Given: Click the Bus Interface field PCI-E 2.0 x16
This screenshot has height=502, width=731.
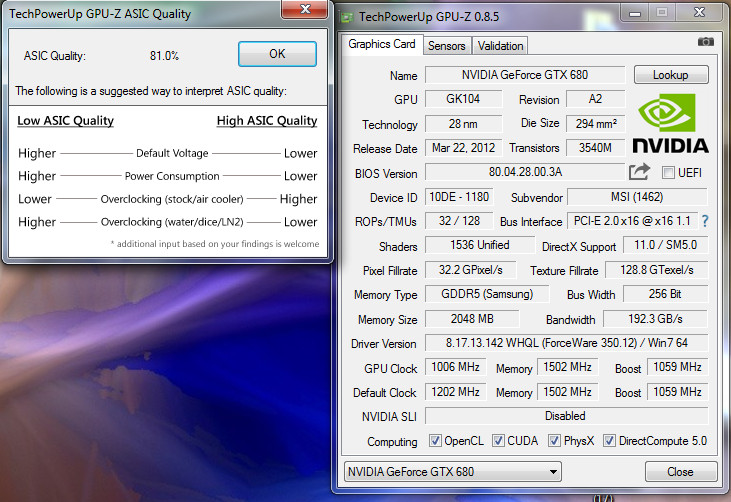Looking at the screenshot, I should (632, 221).
